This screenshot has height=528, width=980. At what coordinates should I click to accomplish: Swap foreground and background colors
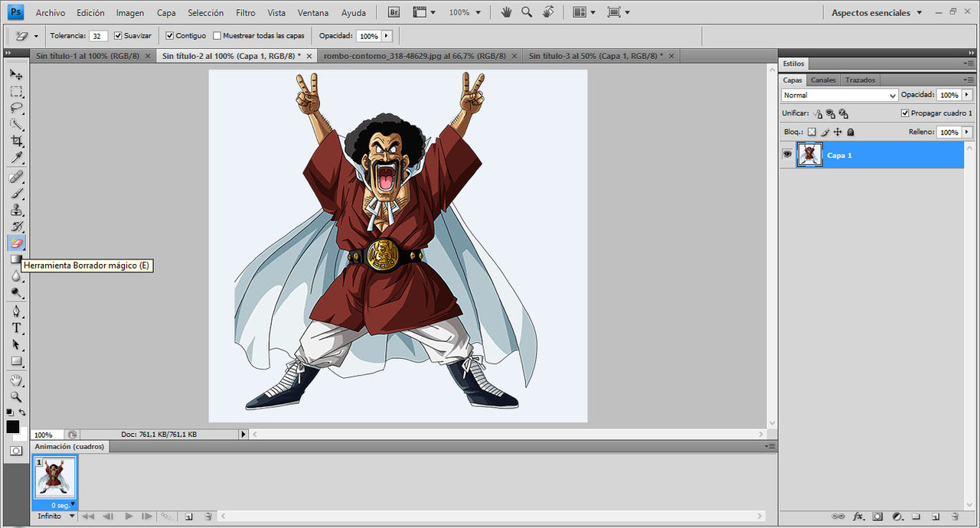pyautogui.click(x=22, y=413)
